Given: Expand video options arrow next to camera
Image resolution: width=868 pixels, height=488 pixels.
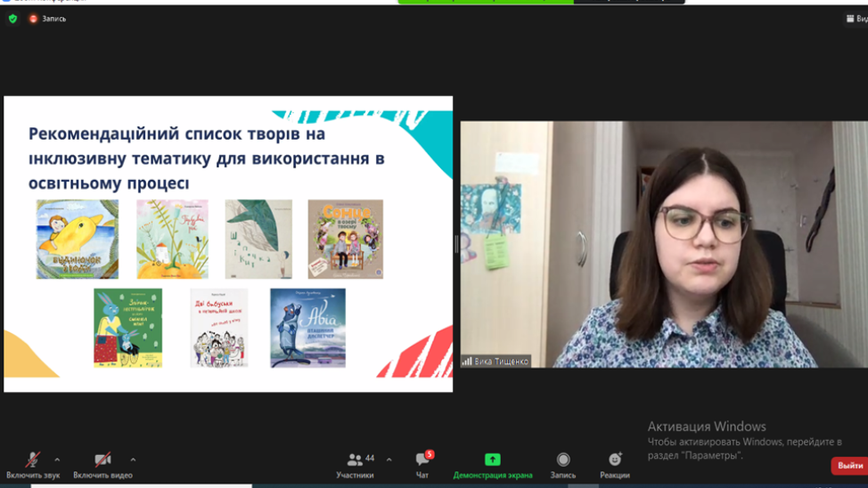Looking at the screenshot, I should pos(133,460).
